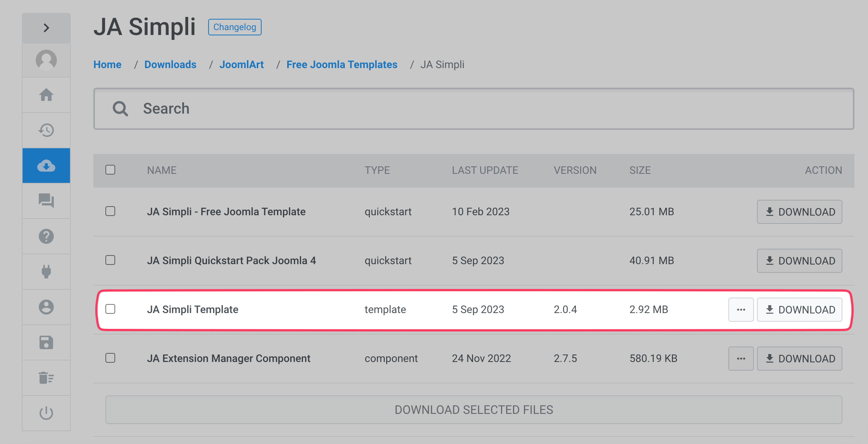Go to Downloads breadcrumb link

pyautogui.click(x=170, y=65)
